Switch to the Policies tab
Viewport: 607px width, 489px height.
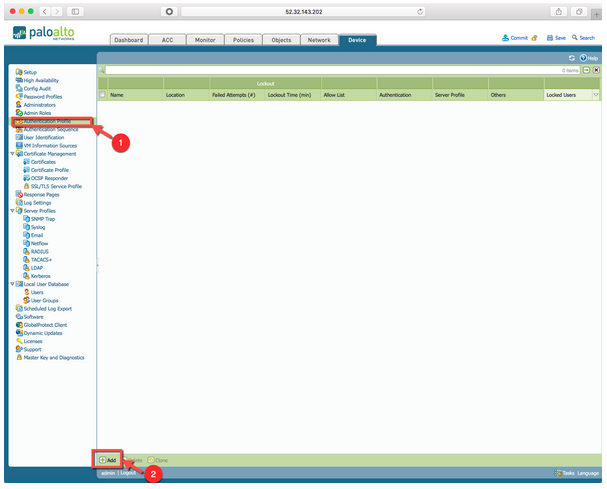pyautogui.click(x=243, y=40)
